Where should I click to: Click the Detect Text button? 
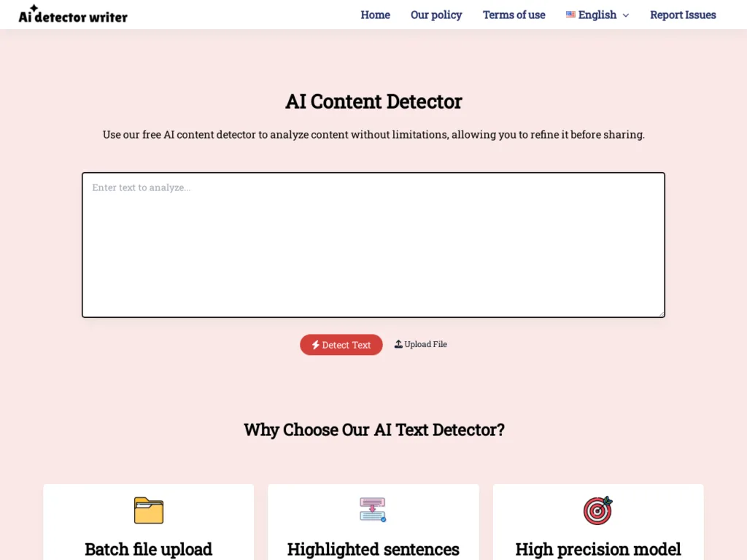coord(341,345)
